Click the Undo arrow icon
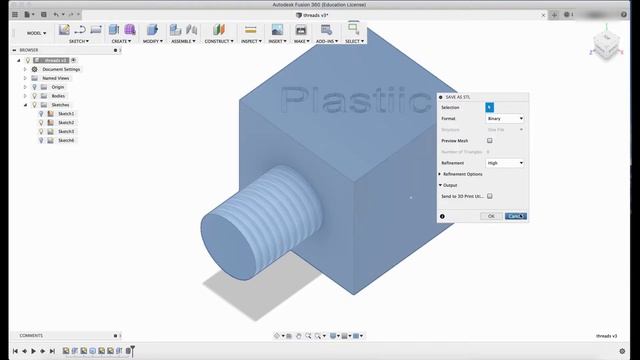Viewport: 640px width, 360px height. 56,15
